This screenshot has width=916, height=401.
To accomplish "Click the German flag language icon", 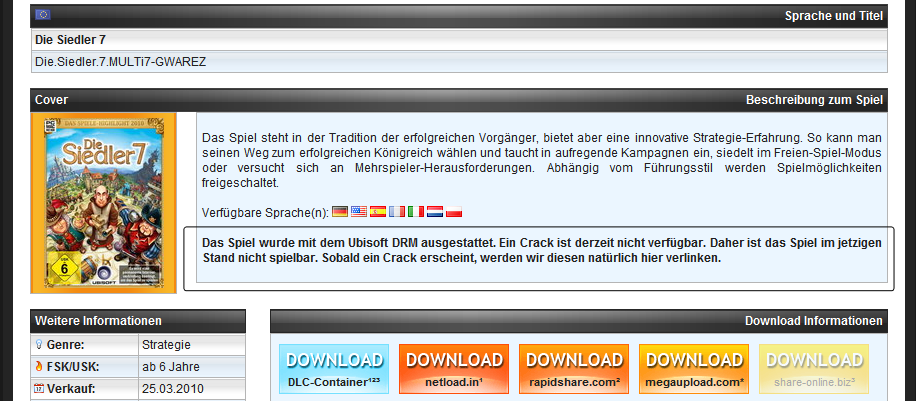I will pos(340,212).
